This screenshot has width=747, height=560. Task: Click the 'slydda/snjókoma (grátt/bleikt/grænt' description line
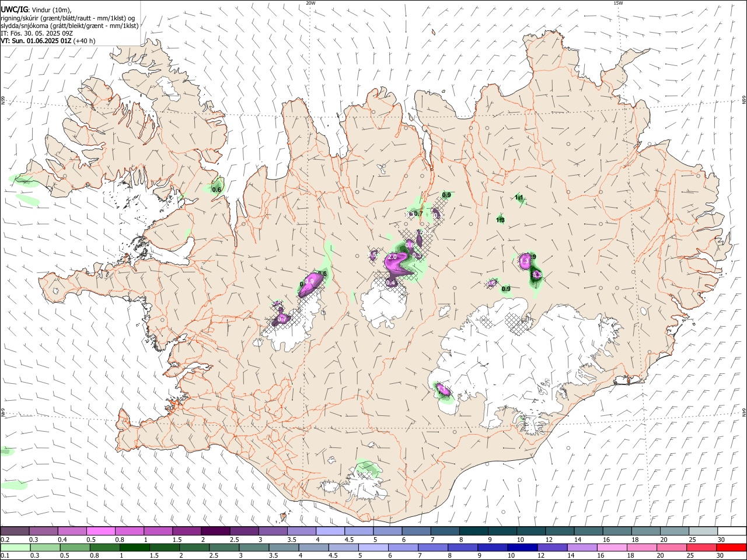tap(69, 26)
